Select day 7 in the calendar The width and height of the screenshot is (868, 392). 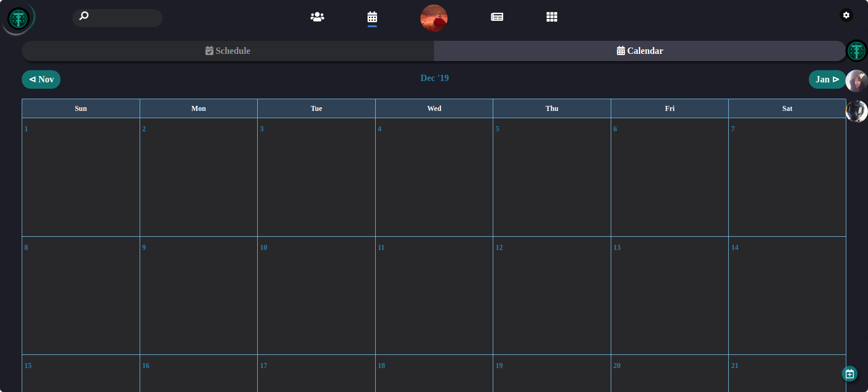[x=787, y=177]
